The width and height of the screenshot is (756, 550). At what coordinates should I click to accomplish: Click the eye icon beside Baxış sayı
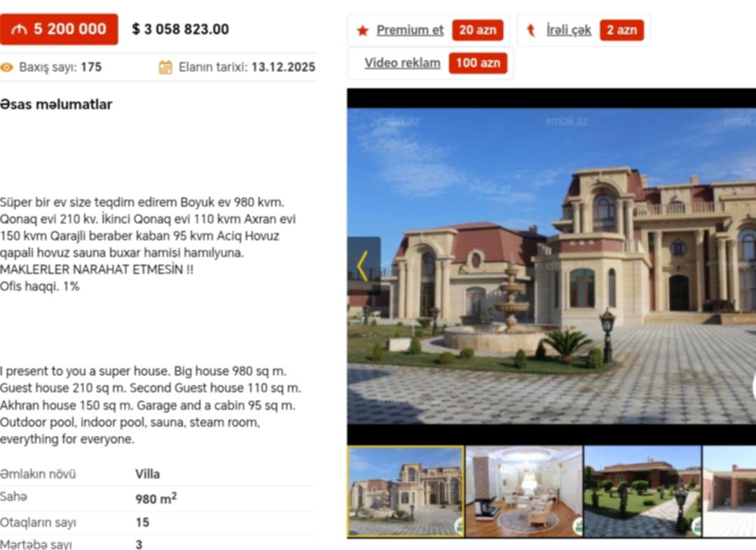pyautogui.click(x=7, y=67)
